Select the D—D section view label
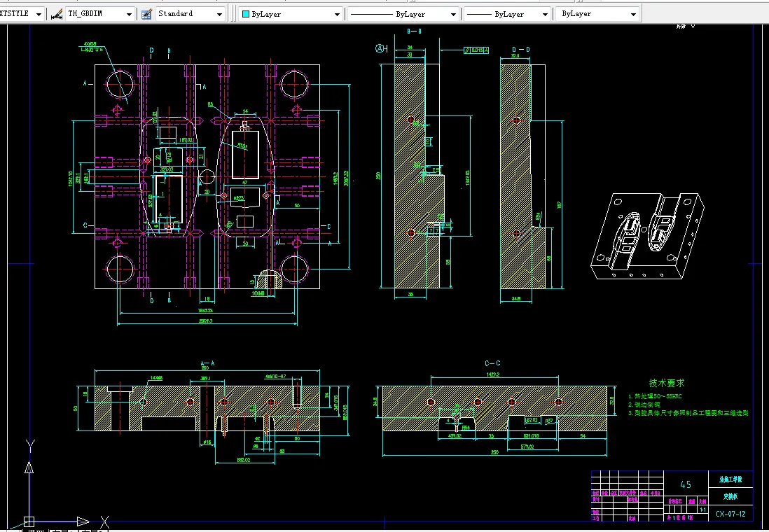769x532 pixels. tap(521, 50)
